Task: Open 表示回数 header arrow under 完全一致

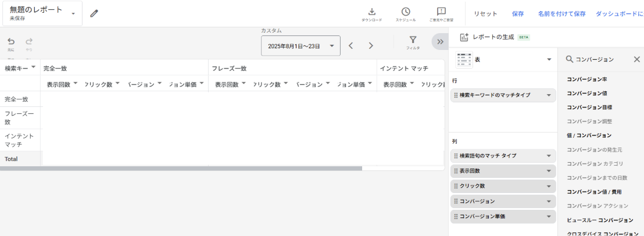Action: click(75, 83)
